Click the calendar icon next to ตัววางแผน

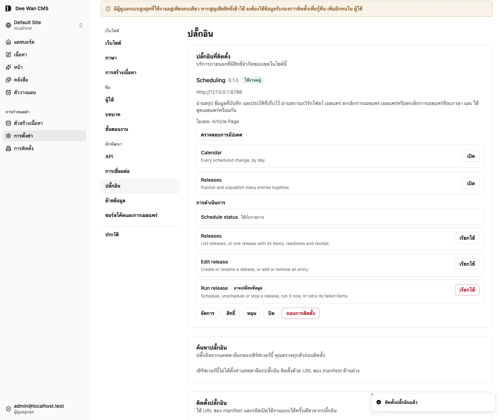click(x=8, y=92)
